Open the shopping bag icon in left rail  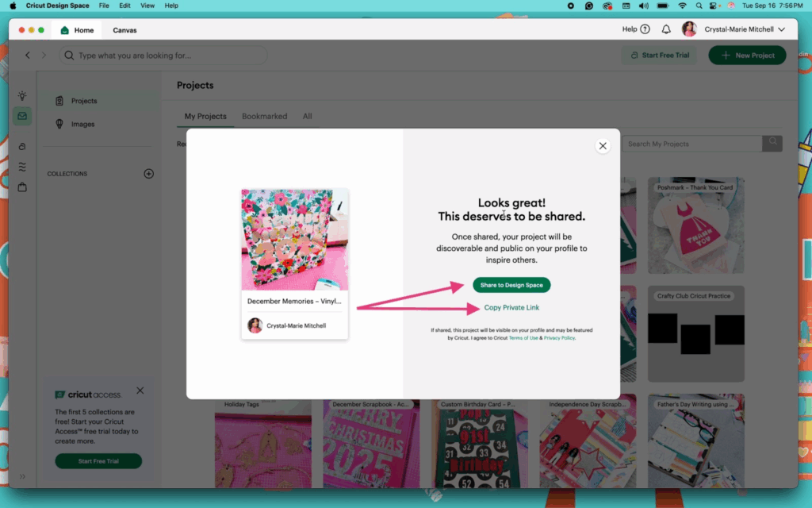coord(22,187)
